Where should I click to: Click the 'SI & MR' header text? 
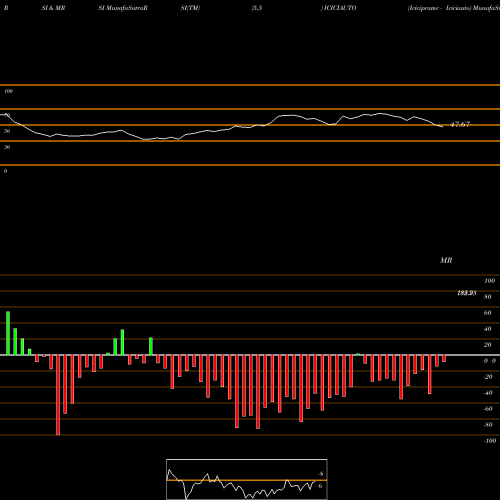[53, 8]
